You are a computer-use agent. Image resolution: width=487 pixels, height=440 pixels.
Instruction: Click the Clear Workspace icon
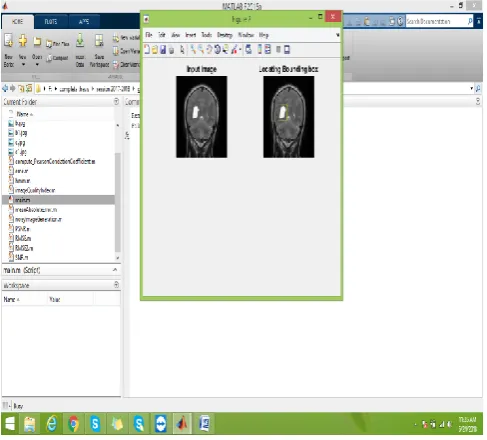pos(116,64)
